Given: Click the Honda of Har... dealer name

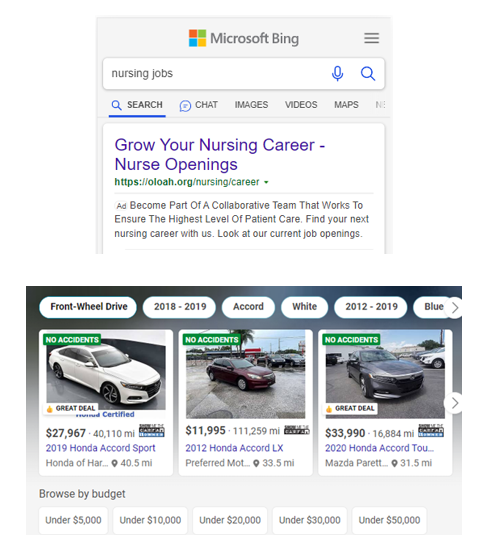Looking at the screenshot, I should (x=77, y=463).
